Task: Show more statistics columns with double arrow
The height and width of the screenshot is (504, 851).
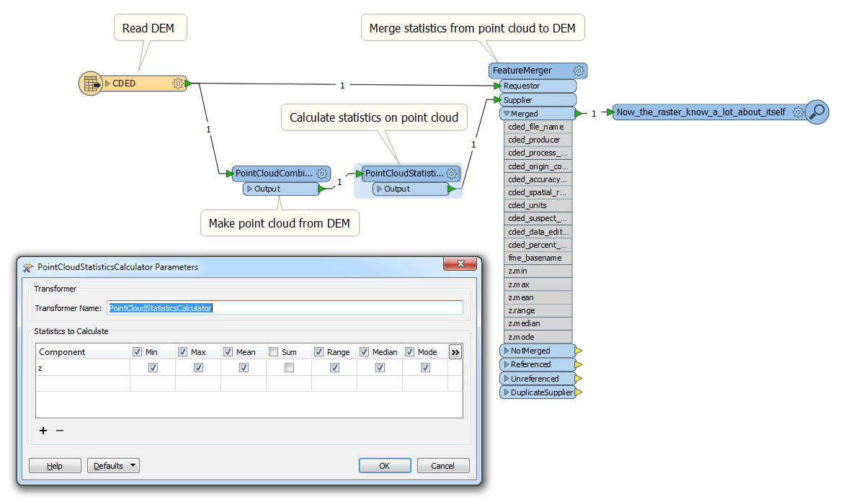Action: point(455,352)
